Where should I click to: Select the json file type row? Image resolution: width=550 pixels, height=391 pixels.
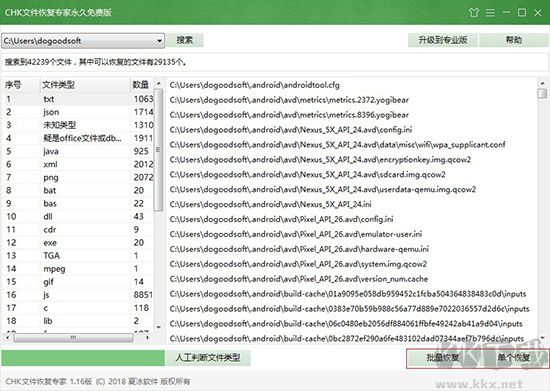tap(78, 112)
